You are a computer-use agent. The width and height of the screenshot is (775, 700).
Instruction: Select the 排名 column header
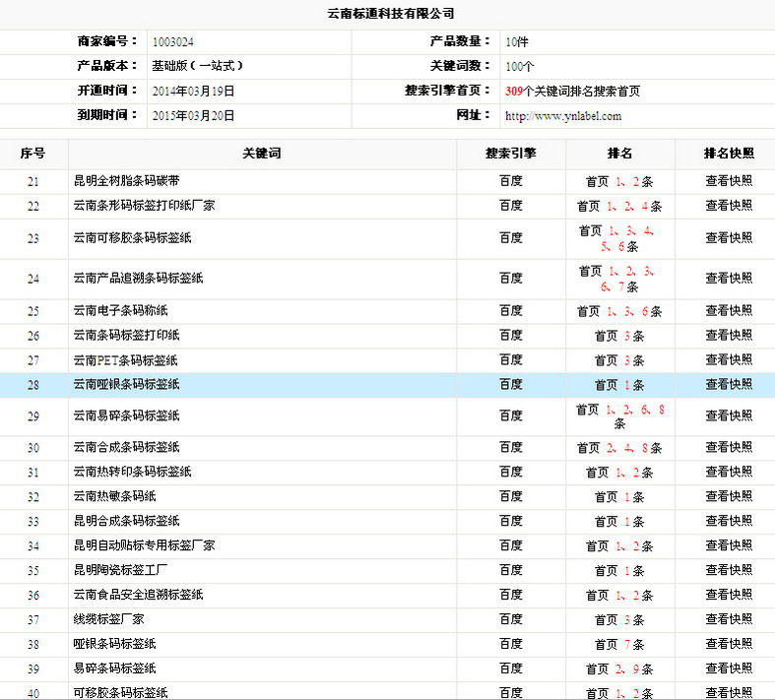coord(619,154)
